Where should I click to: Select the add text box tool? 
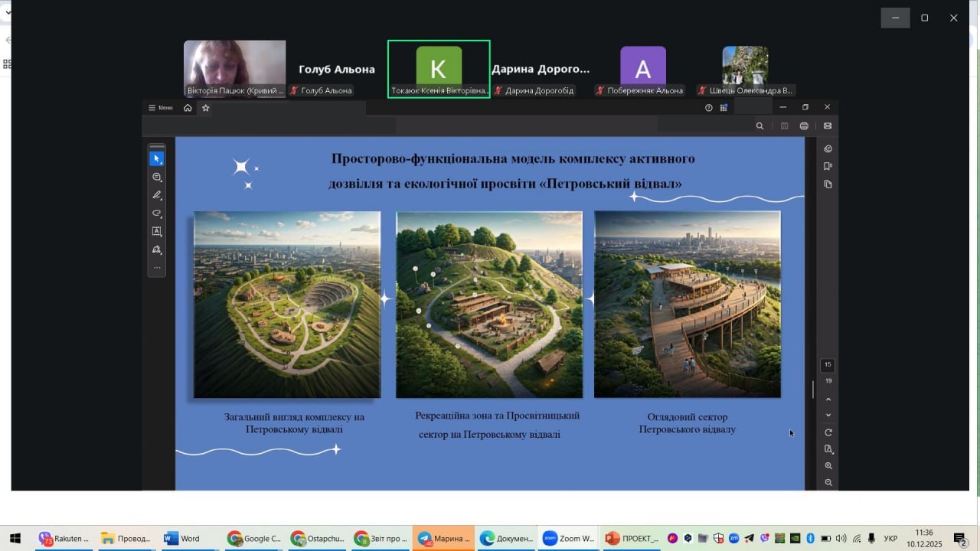(x=157, y=231)
